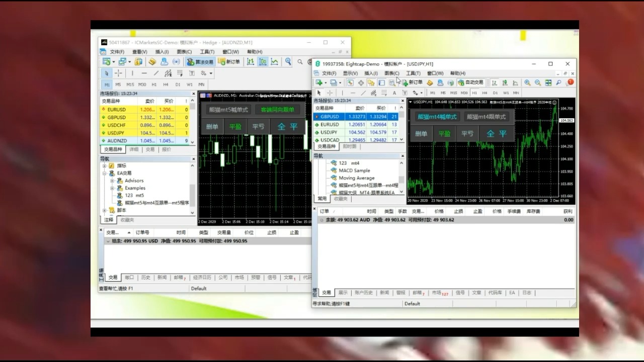The height and width of the screenshot is (362, 644).
Task: Expand Advisors folder in MT5 navigator
Action: pos(112,180)
